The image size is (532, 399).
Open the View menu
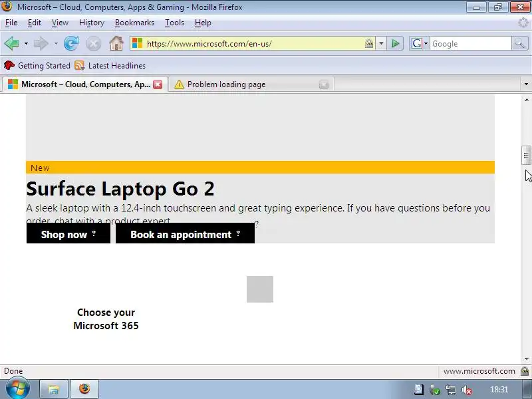click(60, 23)
